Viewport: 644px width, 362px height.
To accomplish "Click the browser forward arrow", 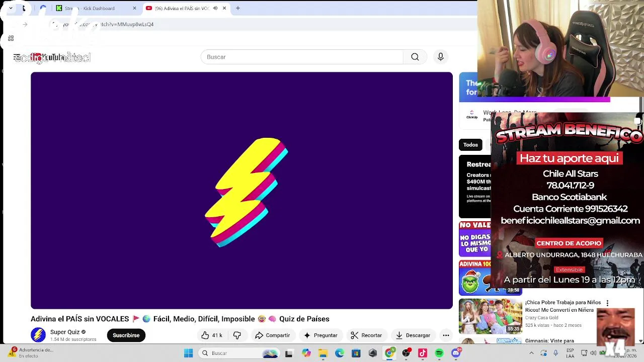I will 25,24.
